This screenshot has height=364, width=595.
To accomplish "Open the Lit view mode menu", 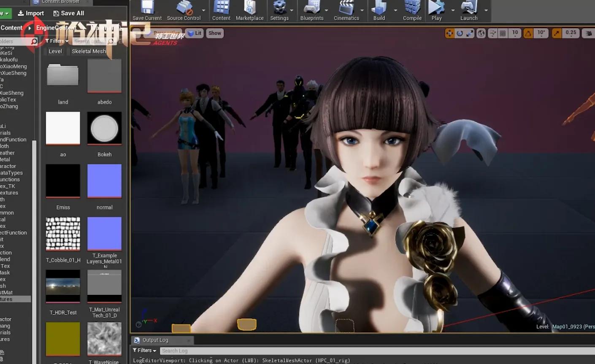I will coord(195,33).
